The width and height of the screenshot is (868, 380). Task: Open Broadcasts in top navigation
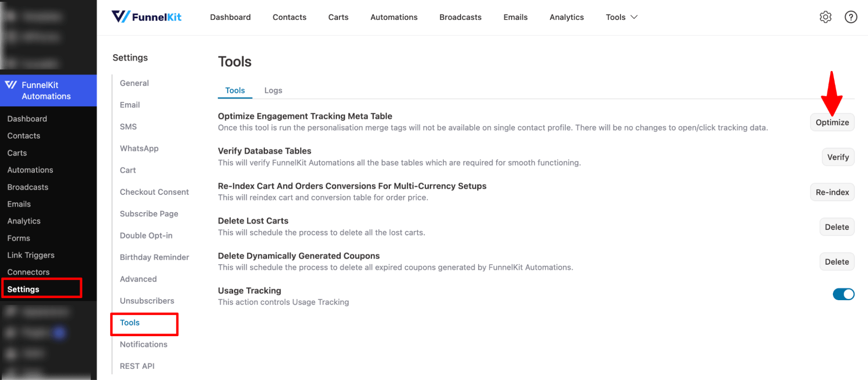point(460,17)
